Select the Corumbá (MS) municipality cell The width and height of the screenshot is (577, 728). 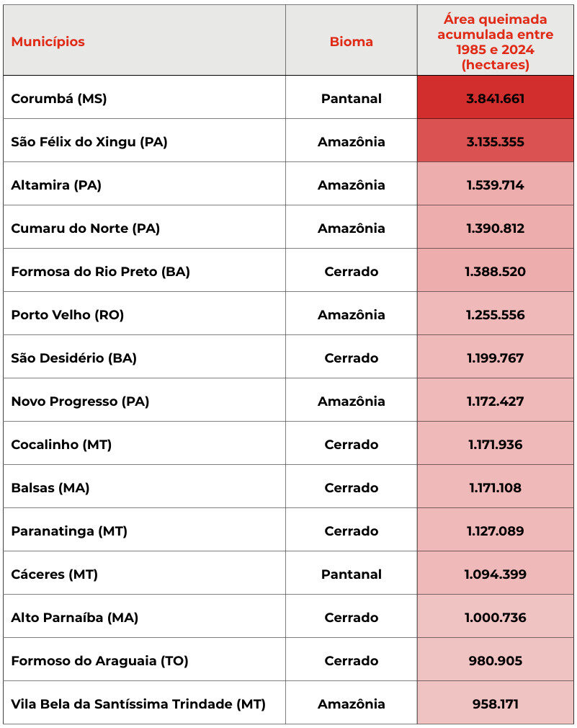59,99
